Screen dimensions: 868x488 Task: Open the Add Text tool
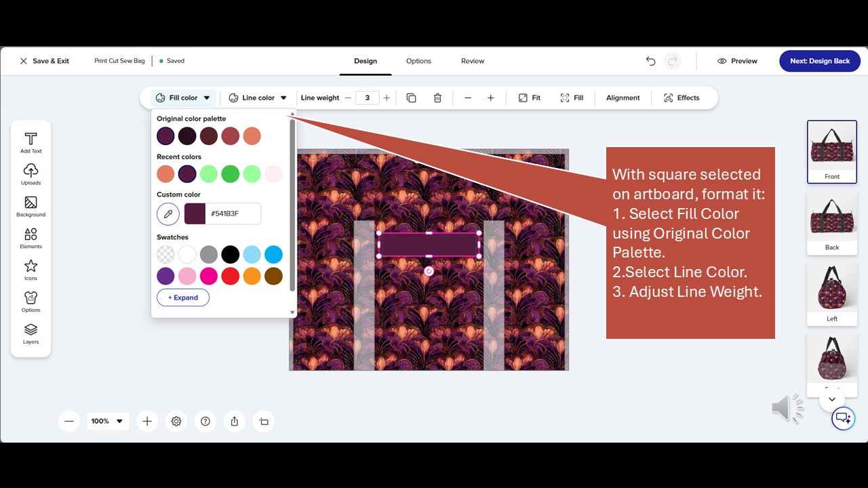[x=31, y=143]
